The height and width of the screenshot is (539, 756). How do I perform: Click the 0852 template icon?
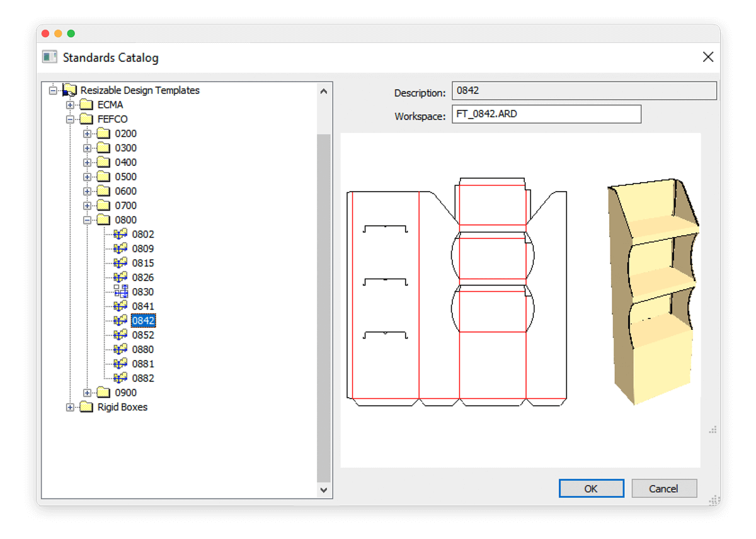click(120, 335)
